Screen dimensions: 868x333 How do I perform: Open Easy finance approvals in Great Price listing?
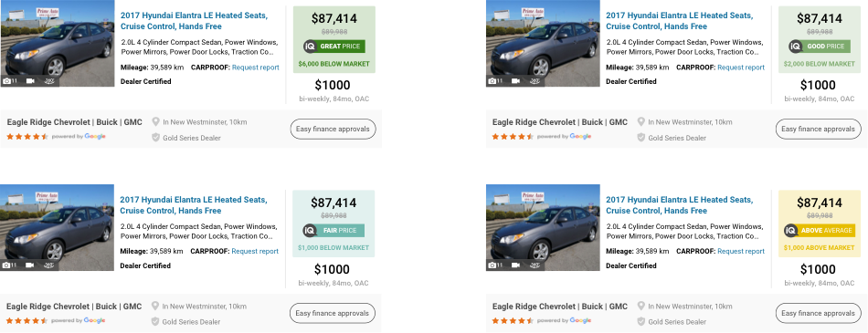333,129
